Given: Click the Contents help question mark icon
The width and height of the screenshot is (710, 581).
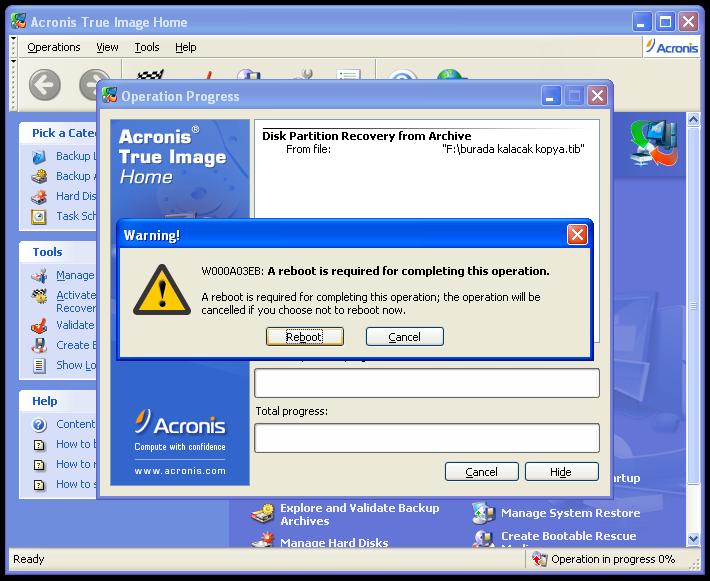Looking at the screenshot, I should click(39, 425).
